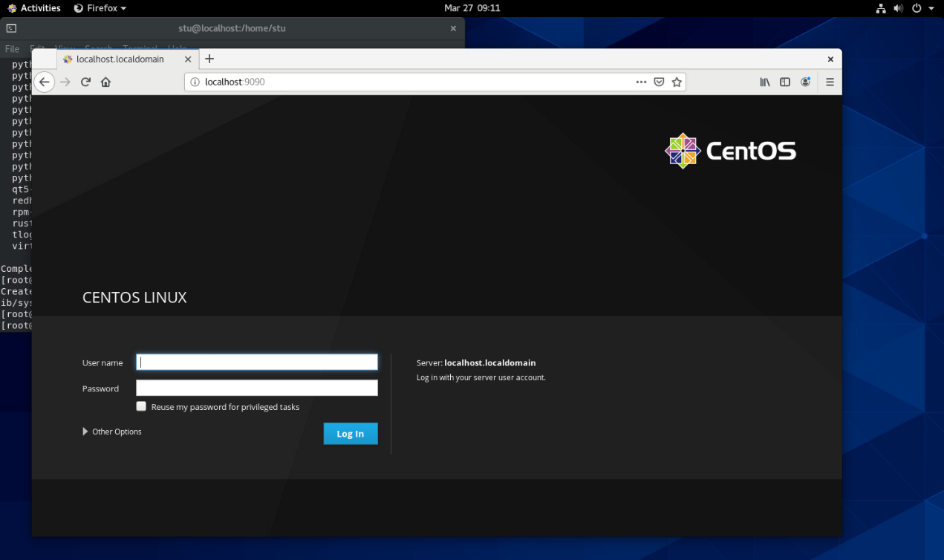Bookmark this page with the star icon
Screen dimensions: 944x560
click(677, 82)
